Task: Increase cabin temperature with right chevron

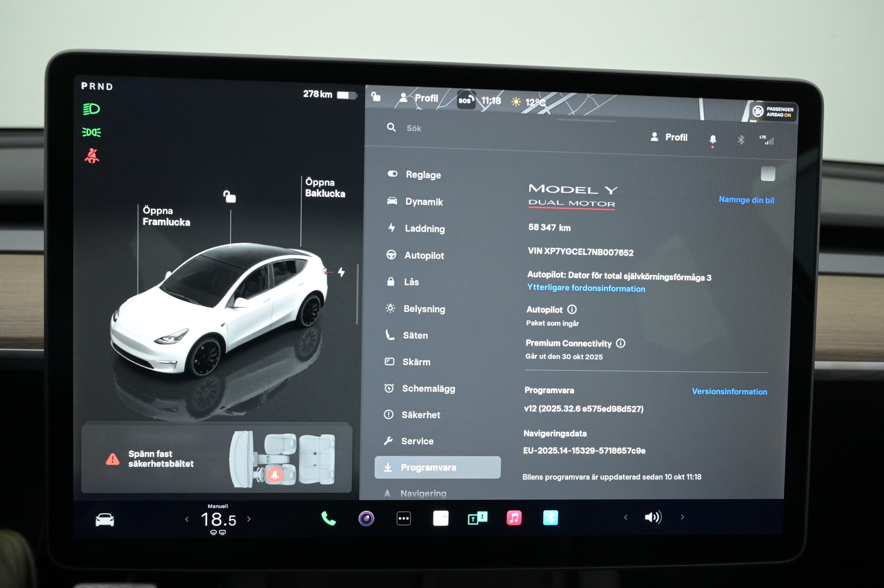Action: (249, 519)
